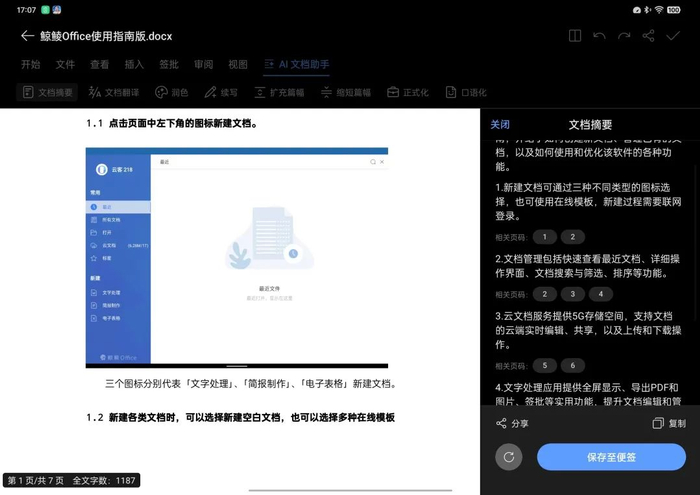Select the 签批 tab
700x495 pixels.
pyautogui.click(x=169, y=64)
